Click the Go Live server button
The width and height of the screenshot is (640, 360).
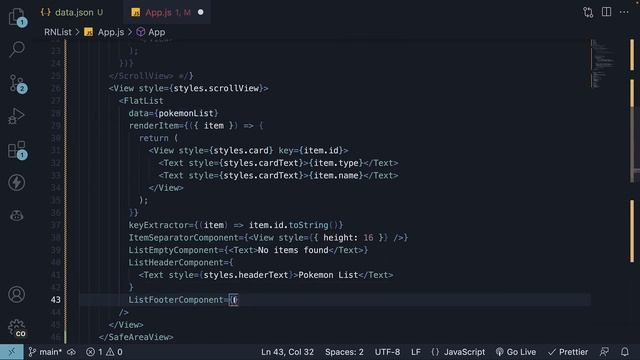[x=516, y=352]
